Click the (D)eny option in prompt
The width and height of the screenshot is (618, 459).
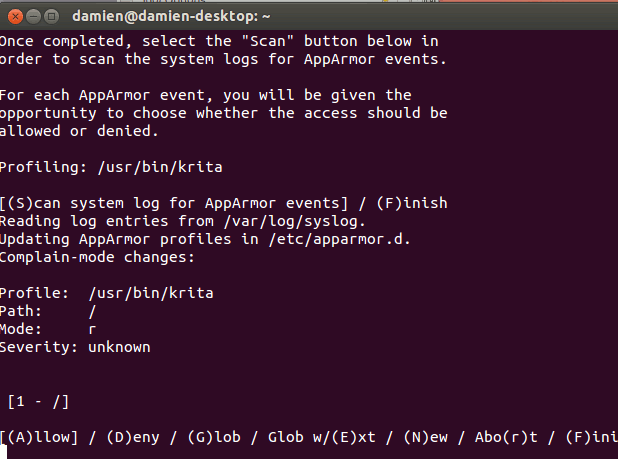129,437
